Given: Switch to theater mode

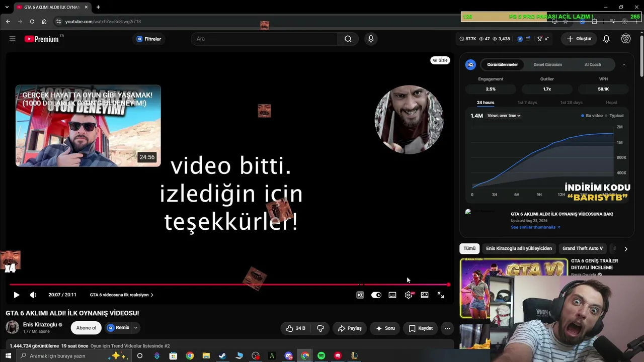Looking at the screenshot, I should [x=425, y=295].
